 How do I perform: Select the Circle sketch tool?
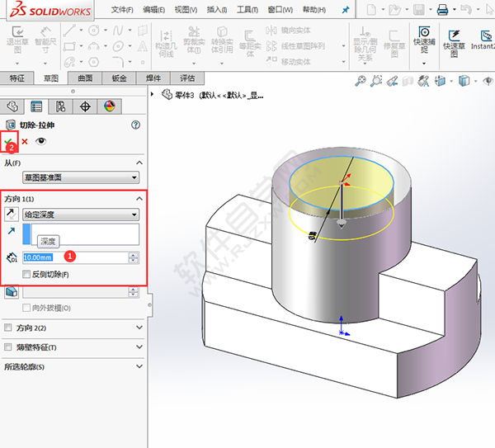pos(94,31)
